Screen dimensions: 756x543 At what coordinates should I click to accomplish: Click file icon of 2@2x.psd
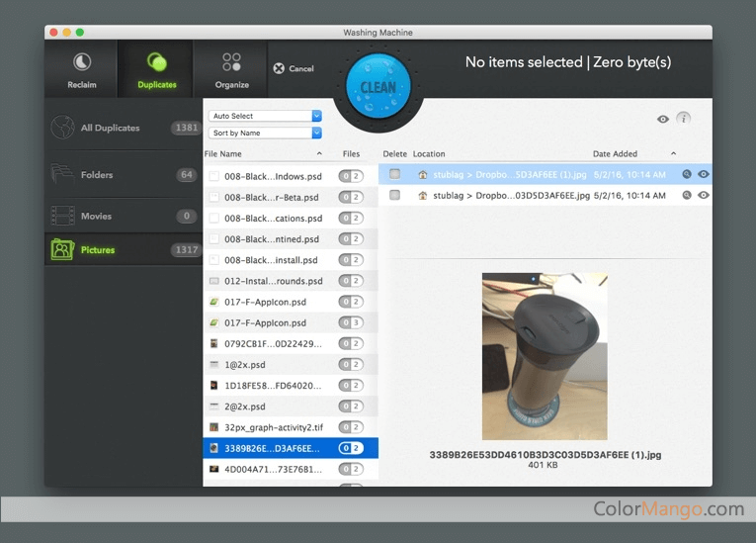[x=214, y=407]
